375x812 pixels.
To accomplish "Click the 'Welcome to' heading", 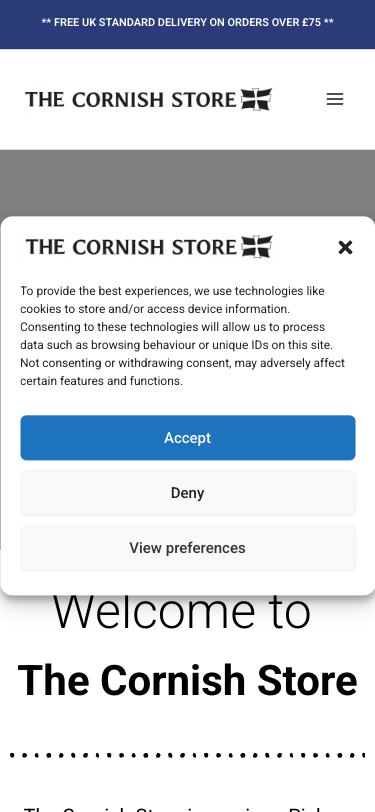I will pyautogui.click(x=182, y=612).
